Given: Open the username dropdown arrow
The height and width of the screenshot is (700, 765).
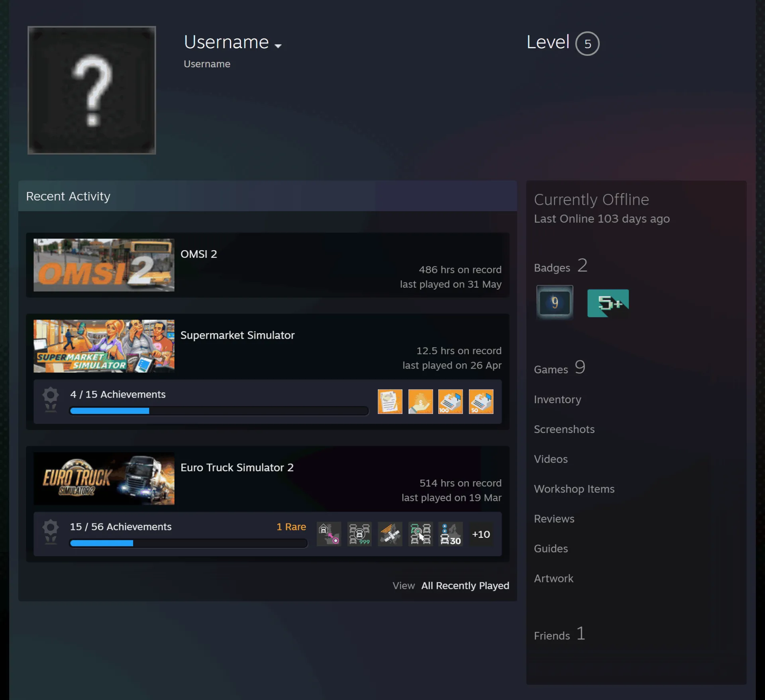Looking at the screenshot, I should [278, 46].
